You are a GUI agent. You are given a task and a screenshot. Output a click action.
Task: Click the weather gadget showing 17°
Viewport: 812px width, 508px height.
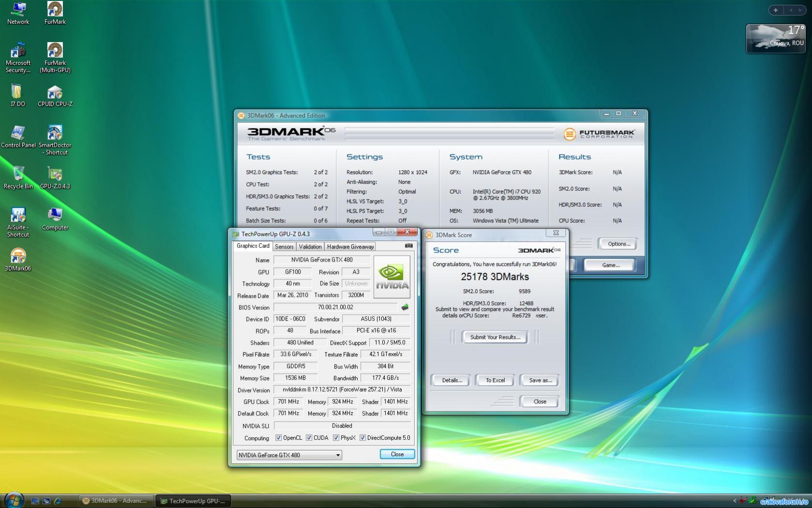point(776,39)
